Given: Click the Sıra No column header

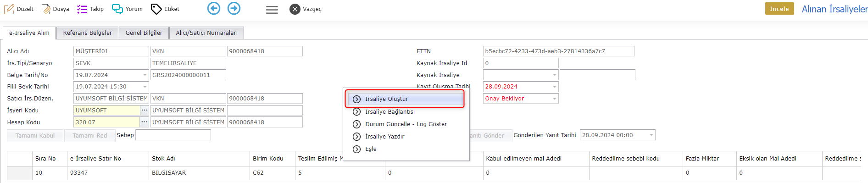Looking at the screenshot, I should coord(50,158).
